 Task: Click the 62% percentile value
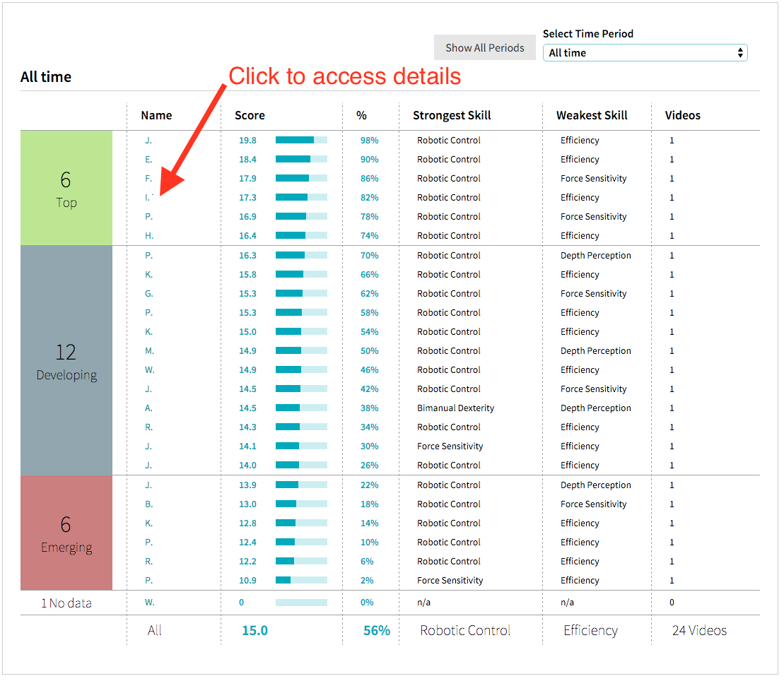[370, 294]
